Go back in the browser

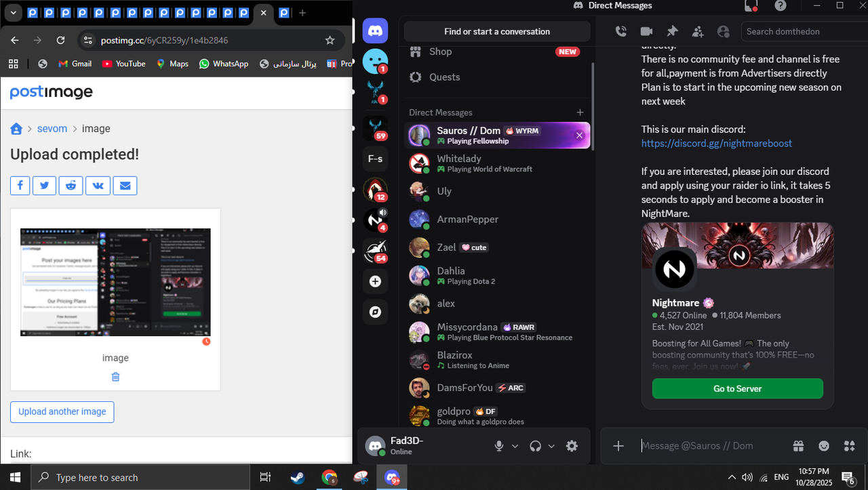(15, 41)
